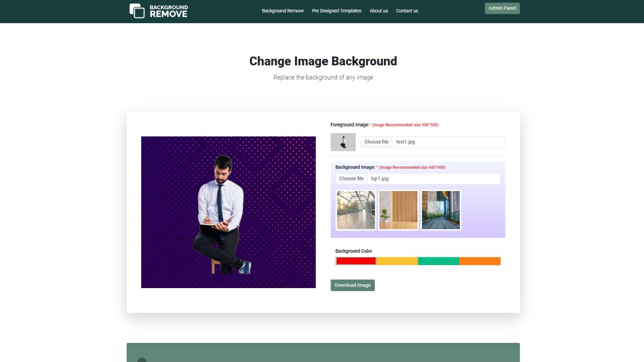The width and height of the screenshot is (644, 362).
Task: Pick the red background color
Action: [x=356, y=261]
